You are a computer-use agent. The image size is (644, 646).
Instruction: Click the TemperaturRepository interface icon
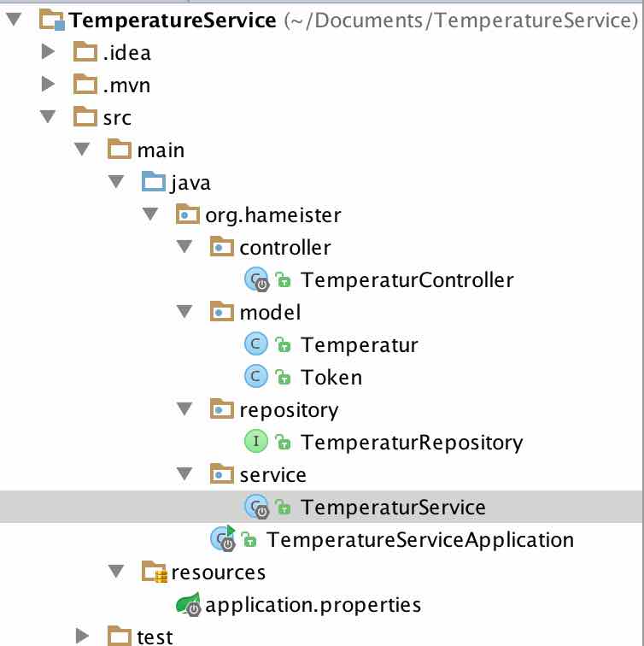pyautogui.click(x=256, y=442)
